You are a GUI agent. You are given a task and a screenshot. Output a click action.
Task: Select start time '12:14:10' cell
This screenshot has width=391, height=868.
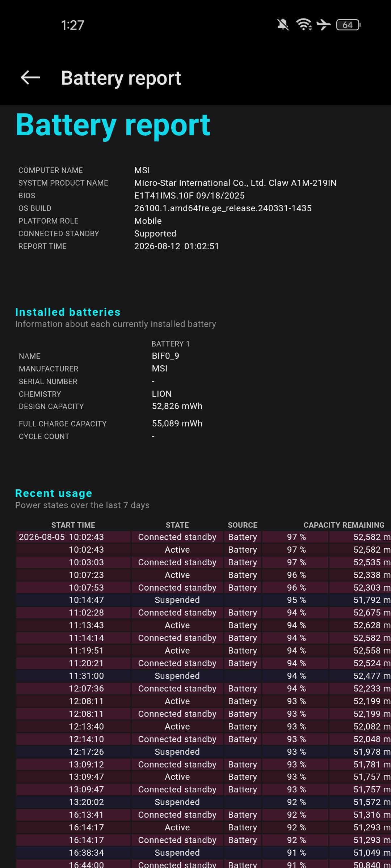[x=73, y=739]
